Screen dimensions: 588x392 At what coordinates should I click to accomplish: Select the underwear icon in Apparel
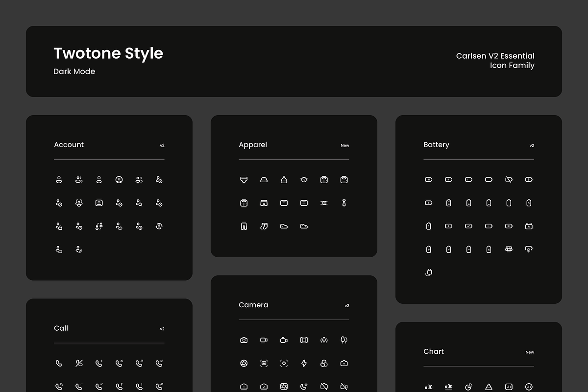click(244, 179)
